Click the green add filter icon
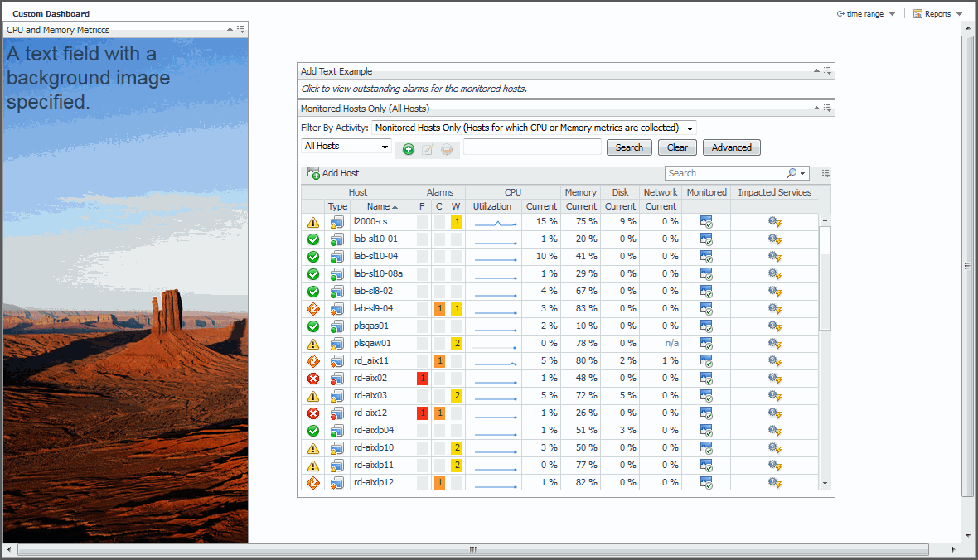978x560 pixels. 409,149
